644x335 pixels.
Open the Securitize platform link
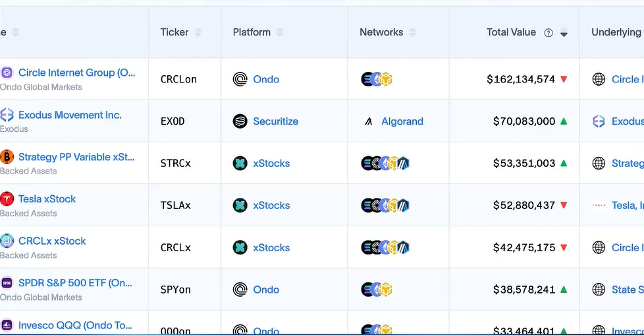point(276,121)
